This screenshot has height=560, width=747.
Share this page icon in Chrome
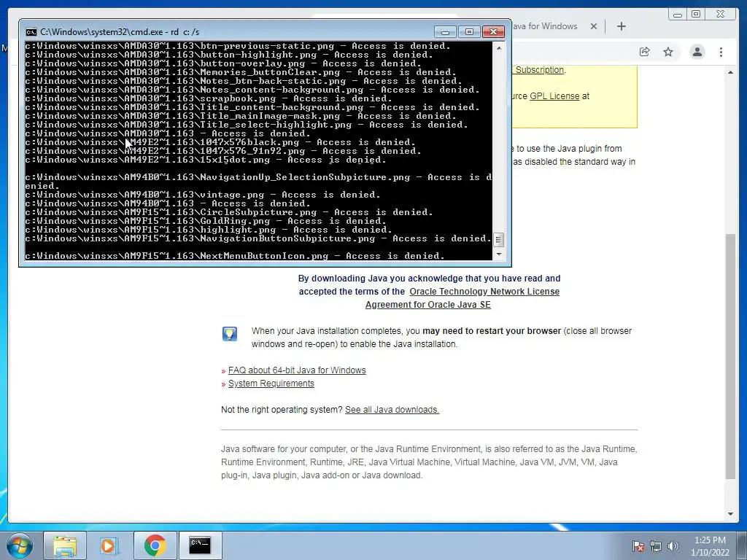(645, 52)
